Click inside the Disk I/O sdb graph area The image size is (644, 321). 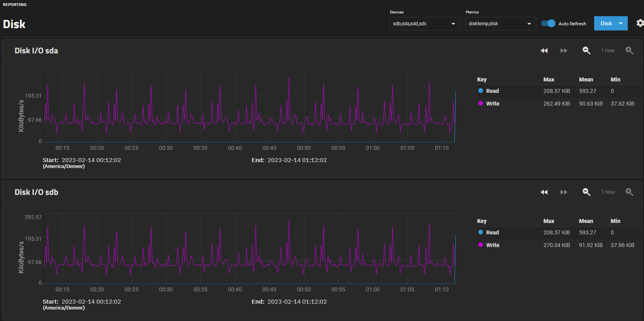pos(249,248)
